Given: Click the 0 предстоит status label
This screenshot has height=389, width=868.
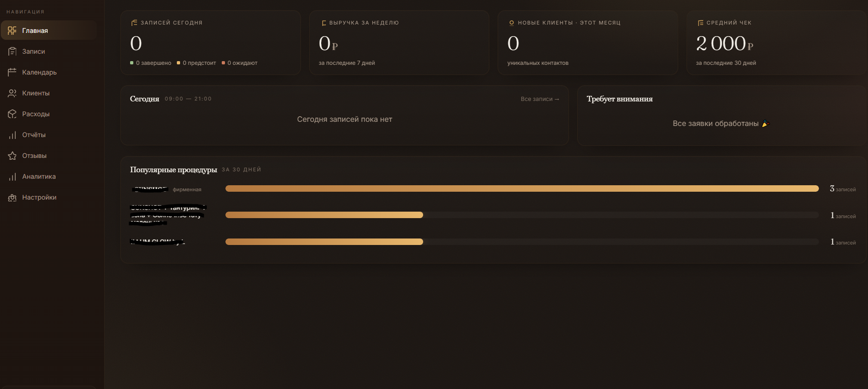Looking at the screenshot, I should [x=196, y=63].
